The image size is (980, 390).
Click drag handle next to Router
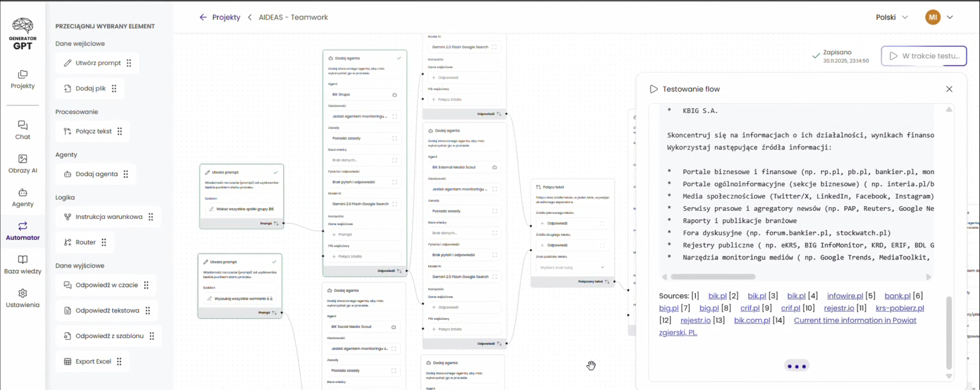pyautogui.click(x=104, y=242)
